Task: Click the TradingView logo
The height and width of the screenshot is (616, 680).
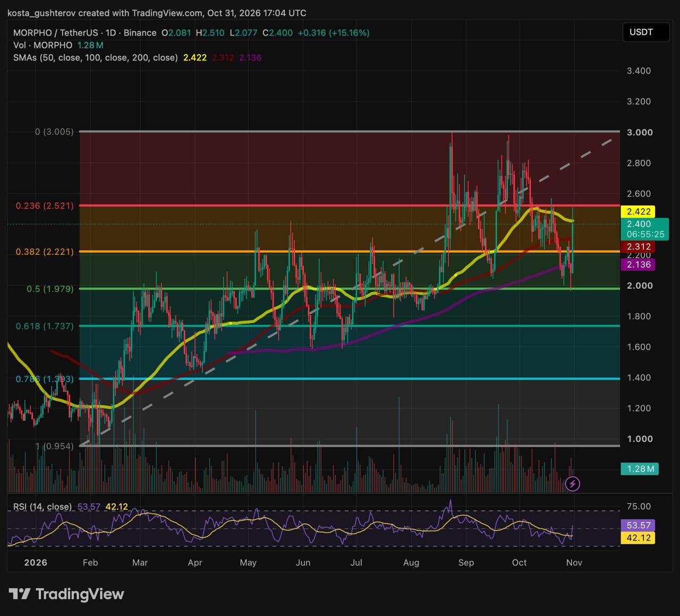Action: [66, 594]
